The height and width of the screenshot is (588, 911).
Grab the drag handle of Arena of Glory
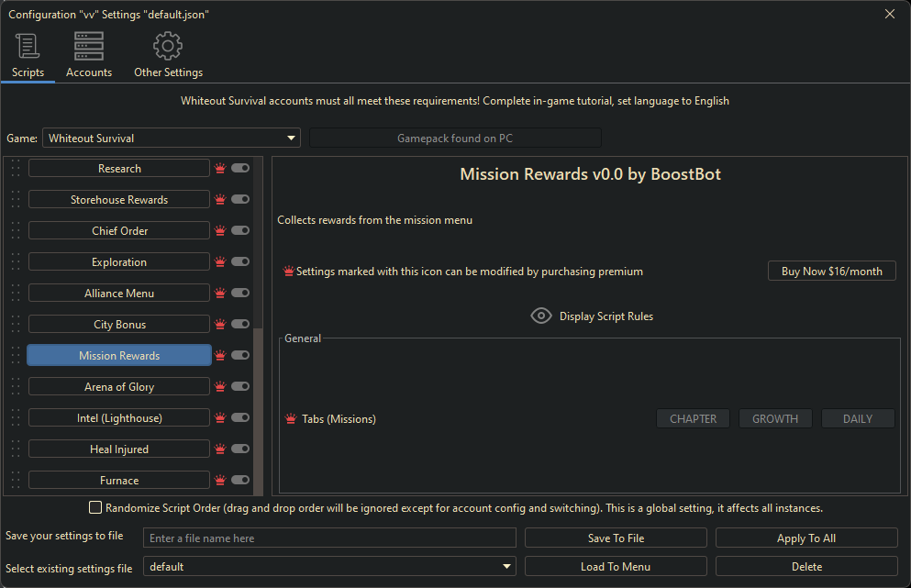[16, 386]
